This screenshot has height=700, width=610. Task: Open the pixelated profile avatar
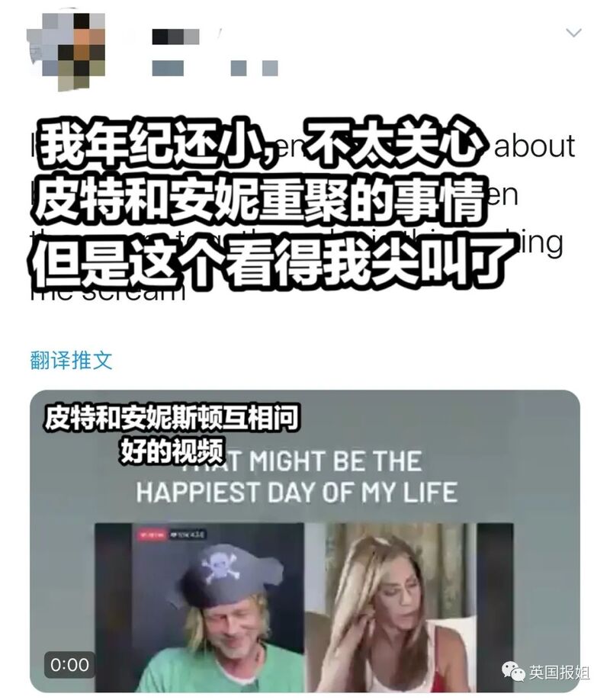[67, 51]
